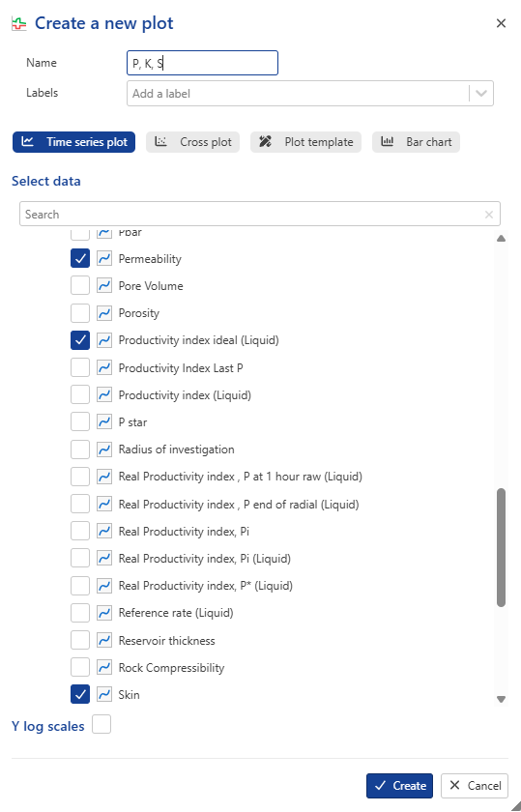The image size is (521, 812).
Task: Click the Permeability label text
Action: pos(150,259)
